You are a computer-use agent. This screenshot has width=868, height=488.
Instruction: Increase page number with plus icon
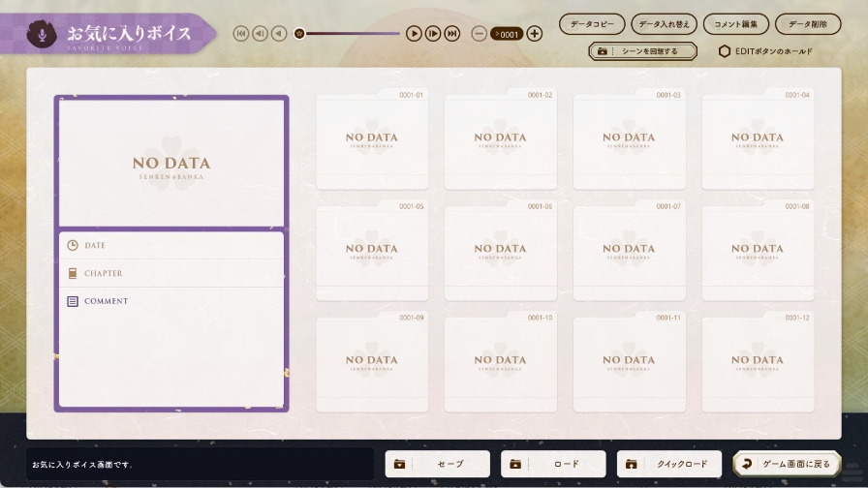pyautogui.click(x=534, y=34)
